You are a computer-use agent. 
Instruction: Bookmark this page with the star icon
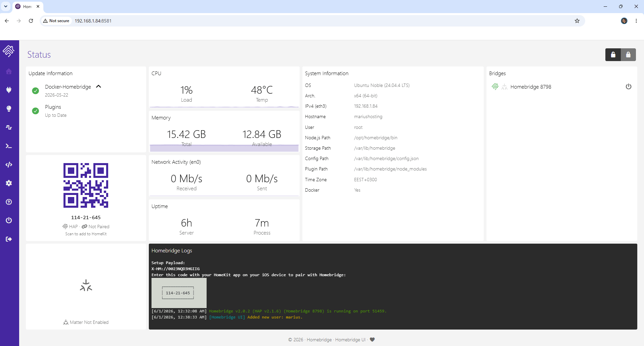(x=577, y=21)
